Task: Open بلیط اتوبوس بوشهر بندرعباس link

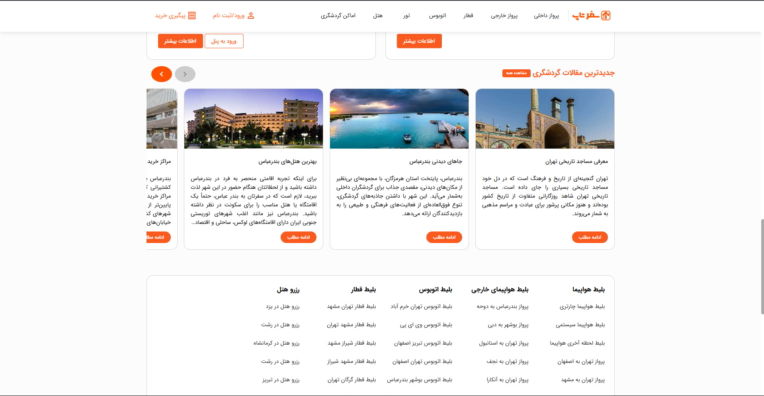Action: [x=420, y=380]
